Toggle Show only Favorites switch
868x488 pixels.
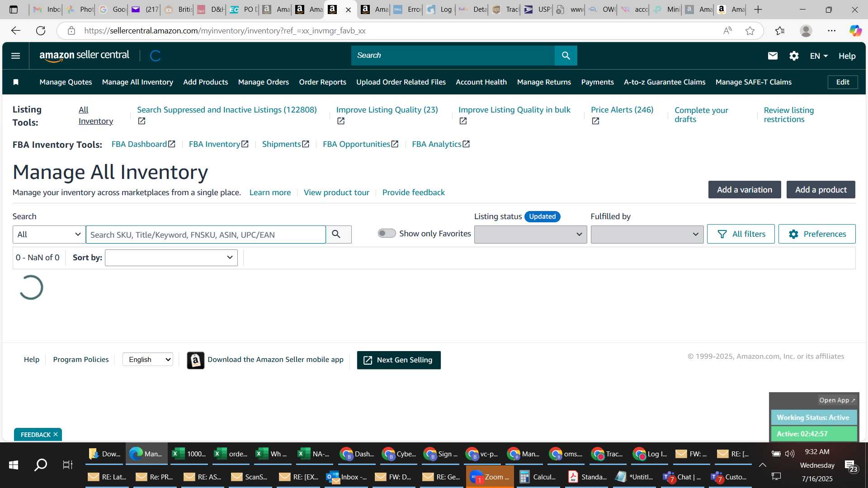[x=387, y=233]
